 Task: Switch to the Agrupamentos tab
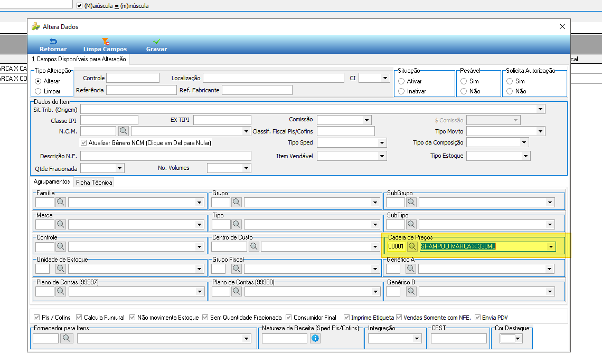pyautogui.click(x=51, y=181)
